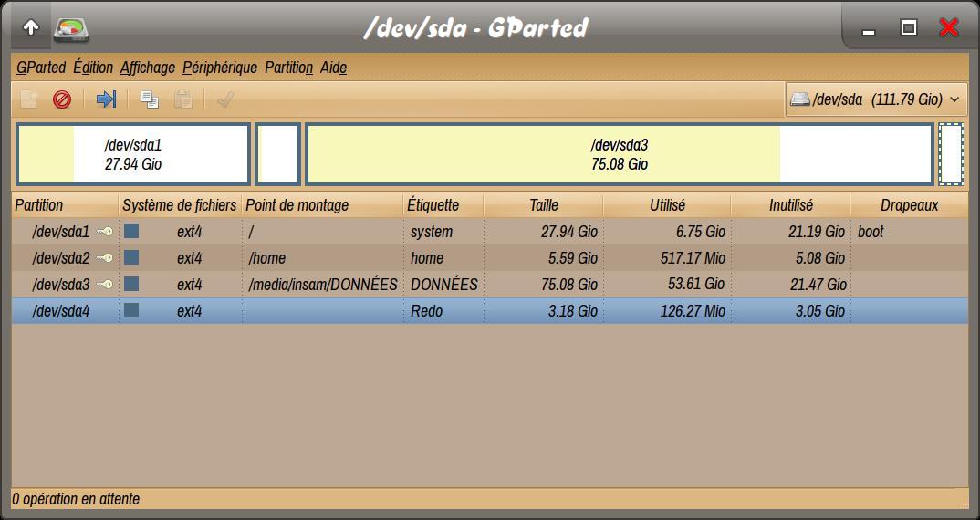
Task: Open the Affichage menu
Action: [148, 68]
